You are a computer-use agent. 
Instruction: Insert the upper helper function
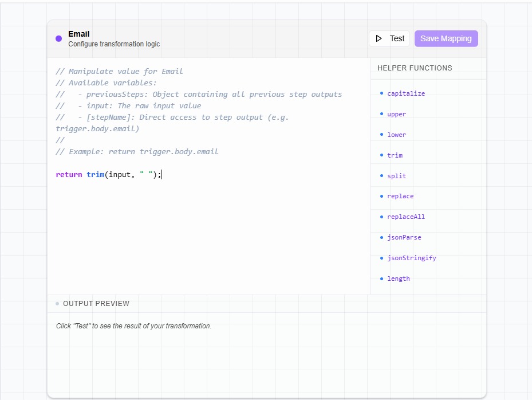pyautogui.click(x=396, y=113)
